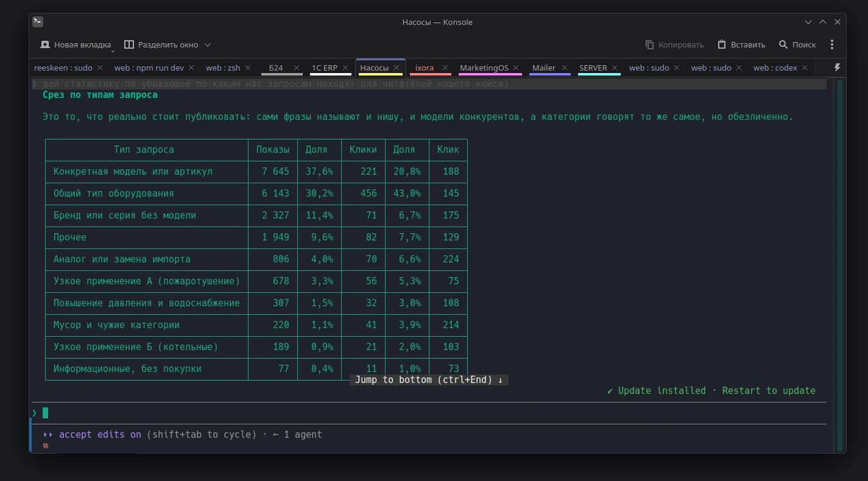The width and height of the screenshot is (868, 481).
Task: Switch to the web : npm run dev tab
Action: point(149,68)
